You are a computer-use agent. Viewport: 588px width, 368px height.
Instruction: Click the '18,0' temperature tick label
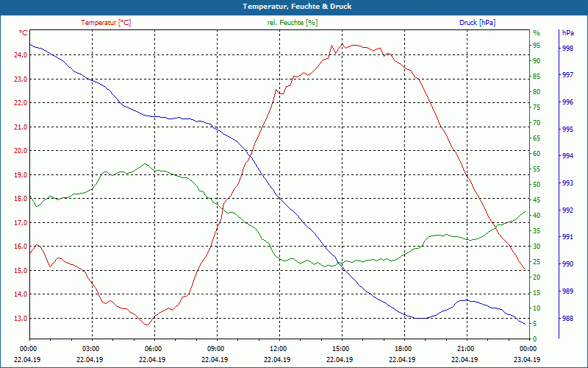click(x=21, y=199)
